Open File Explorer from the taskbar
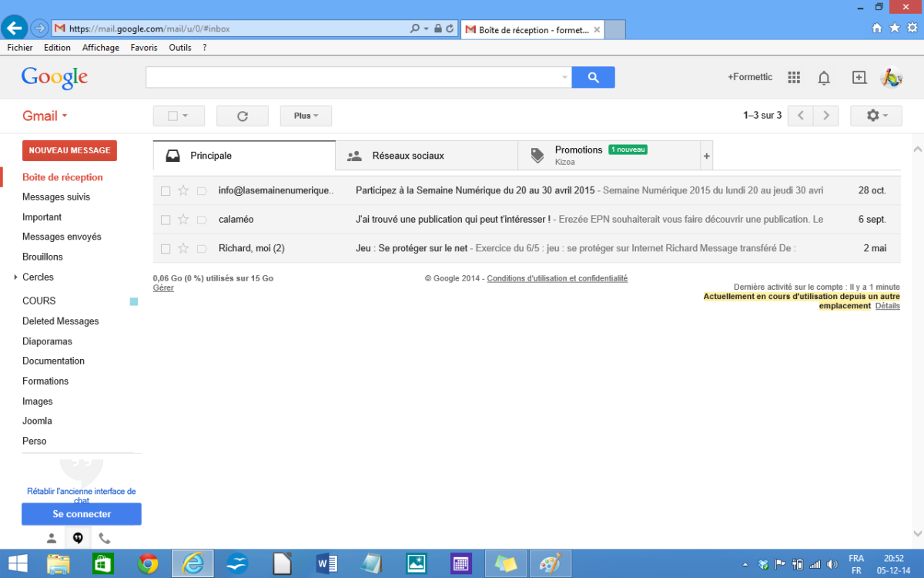Image resolution: width=924 pixels, height=578 pixels. coord(59,563)
